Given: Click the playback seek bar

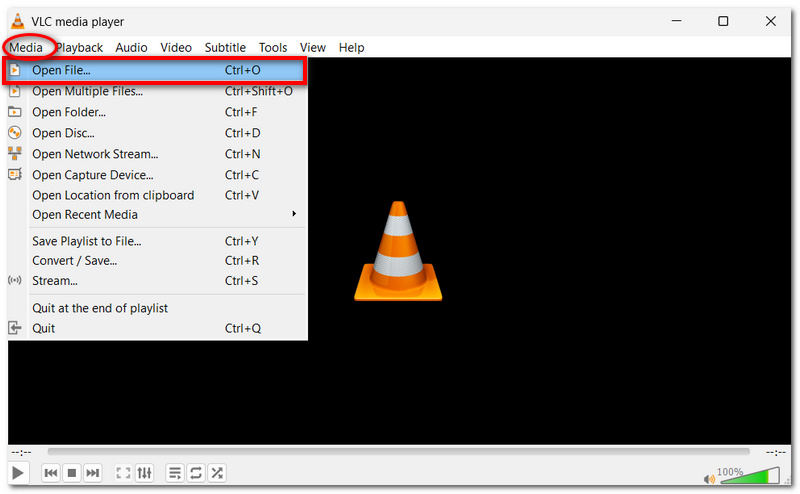Looking at the screenshot, I should click(398, 452).
